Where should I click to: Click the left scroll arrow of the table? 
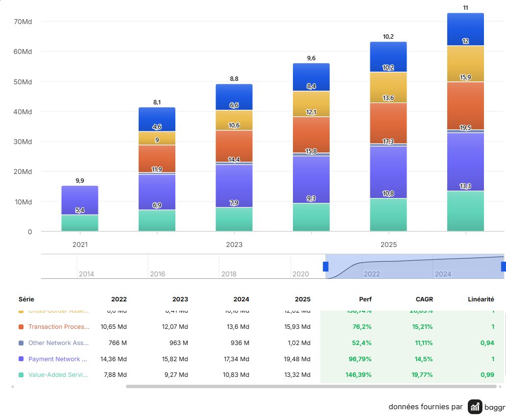[x=13, y=386]
